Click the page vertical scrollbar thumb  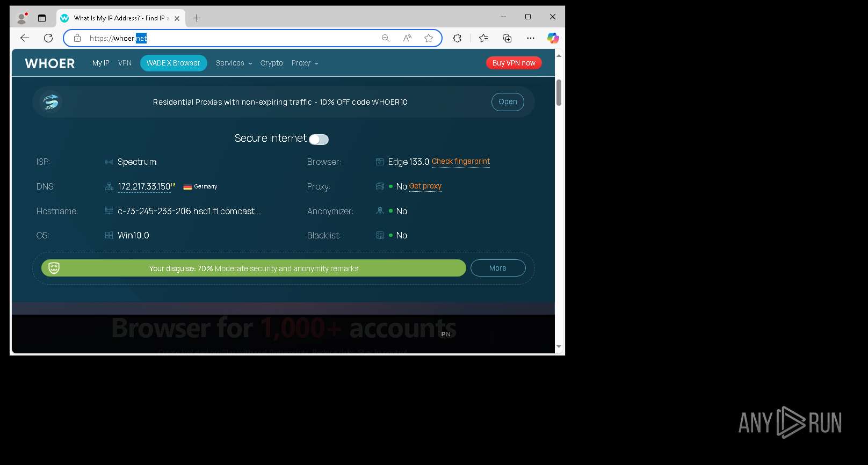point(559,92)
